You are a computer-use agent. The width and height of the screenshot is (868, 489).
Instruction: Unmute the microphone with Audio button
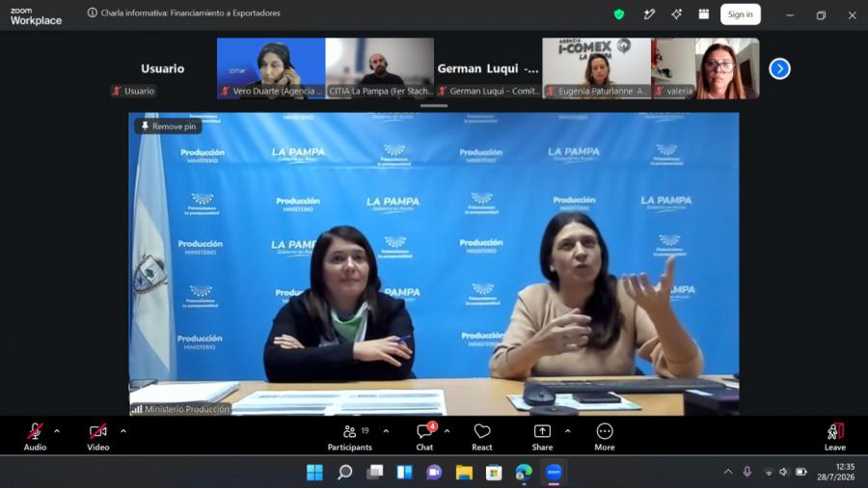[x=35, y=436]
